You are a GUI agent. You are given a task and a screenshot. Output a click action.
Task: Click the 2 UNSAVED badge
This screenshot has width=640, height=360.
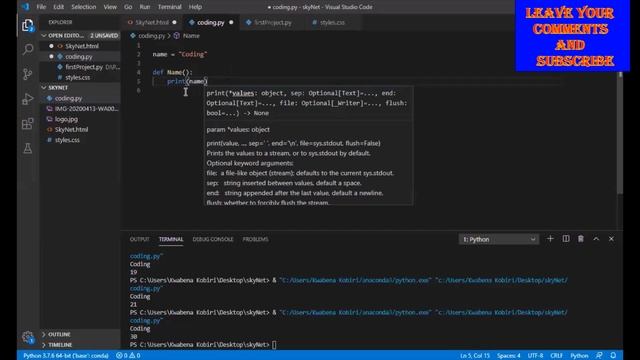104,36
